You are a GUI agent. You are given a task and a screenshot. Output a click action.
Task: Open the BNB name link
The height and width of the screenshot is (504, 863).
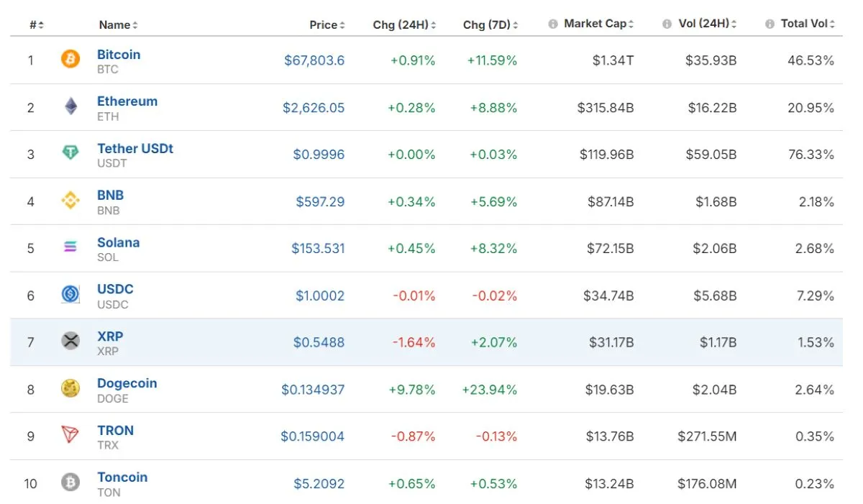tap(111, 196)
